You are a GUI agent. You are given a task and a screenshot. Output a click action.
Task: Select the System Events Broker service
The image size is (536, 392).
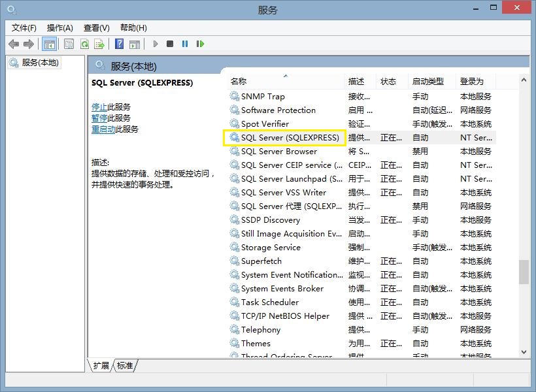pos(362,289)
